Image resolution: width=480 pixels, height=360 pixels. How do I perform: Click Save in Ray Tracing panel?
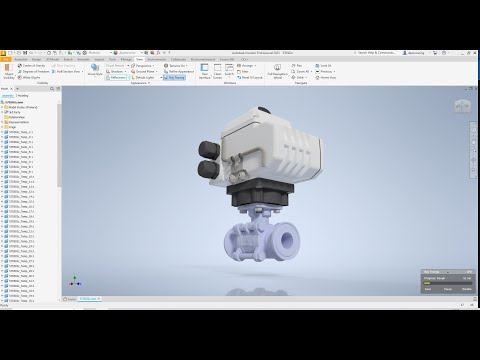pos(428,289)
